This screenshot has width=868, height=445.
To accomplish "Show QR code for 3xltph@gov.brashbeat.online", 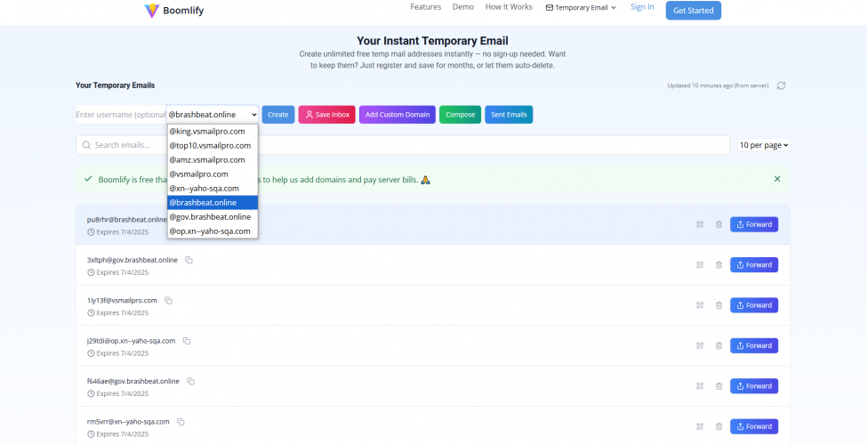I will click(700, 264).
